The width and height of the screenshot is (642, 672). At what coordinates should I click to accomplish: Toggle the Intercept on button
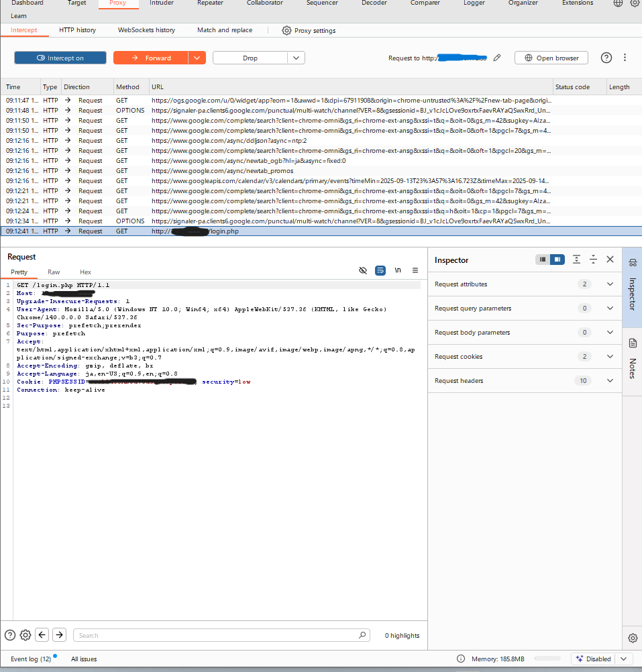pos(60,58)
